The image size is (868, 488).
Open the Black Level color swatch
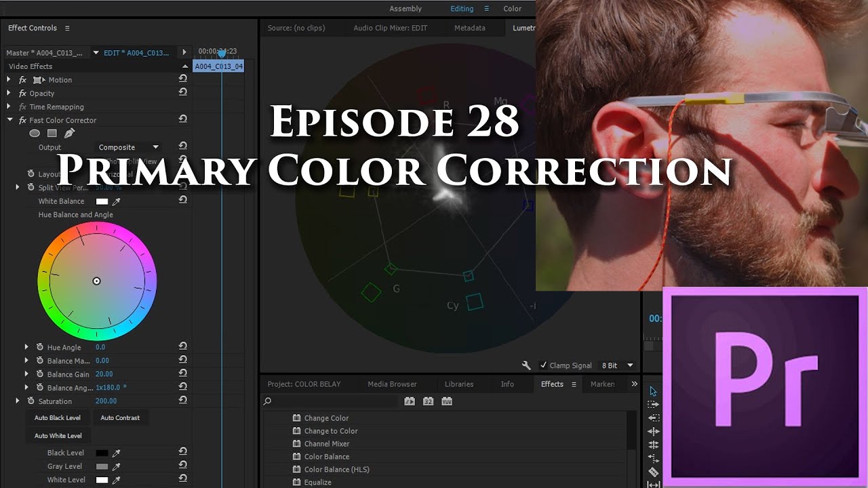102,453
